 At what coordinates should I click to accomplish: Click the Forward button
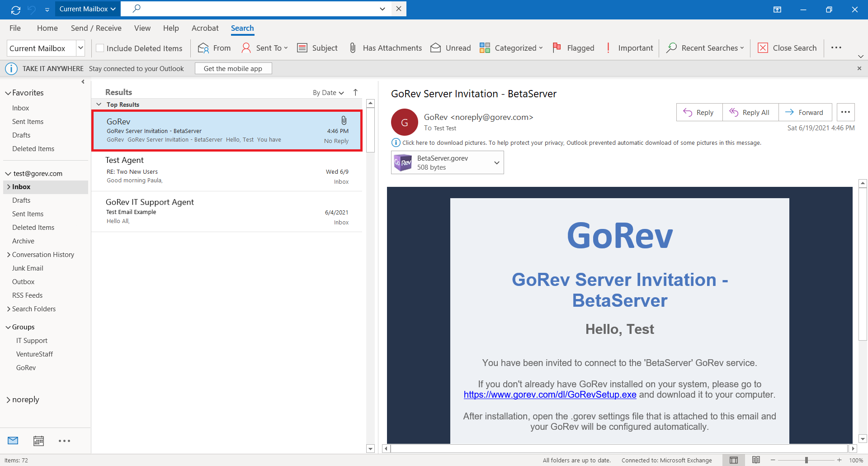(805, 112)
